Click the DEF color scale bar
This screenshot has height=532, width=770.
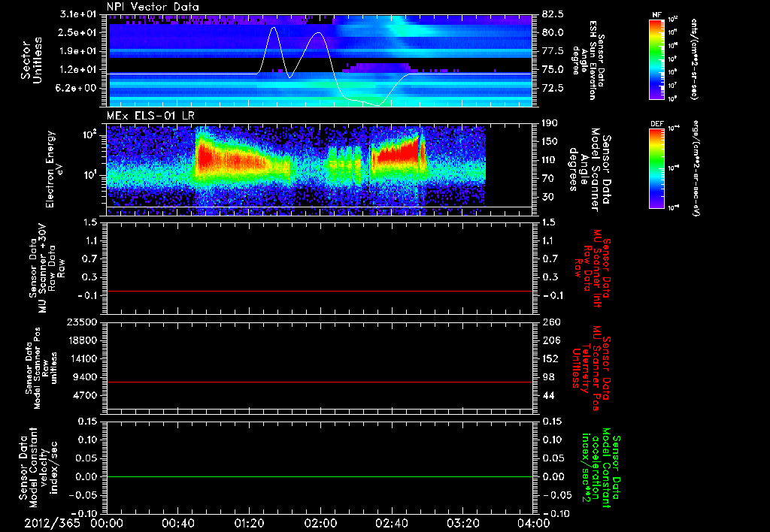coord(656,168)
